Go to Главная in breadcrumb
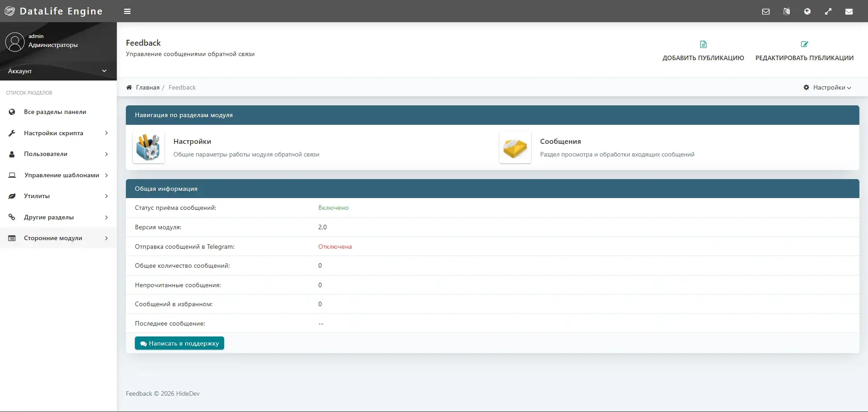The height and width of the screenshot is (412, 868). point(148,87)
